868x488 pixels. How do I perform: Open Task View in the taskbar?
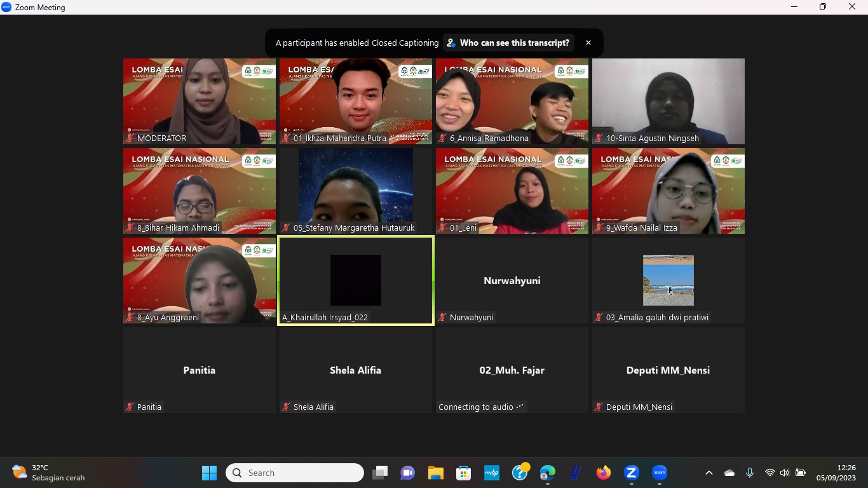(x=380, y=473)
